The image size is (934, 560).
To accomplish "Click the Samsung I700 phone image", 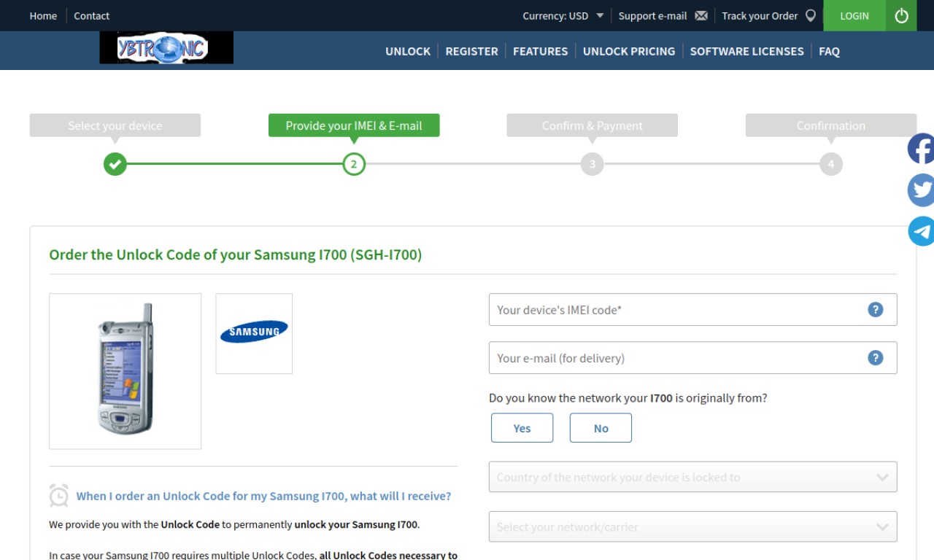I will (126, 371).
